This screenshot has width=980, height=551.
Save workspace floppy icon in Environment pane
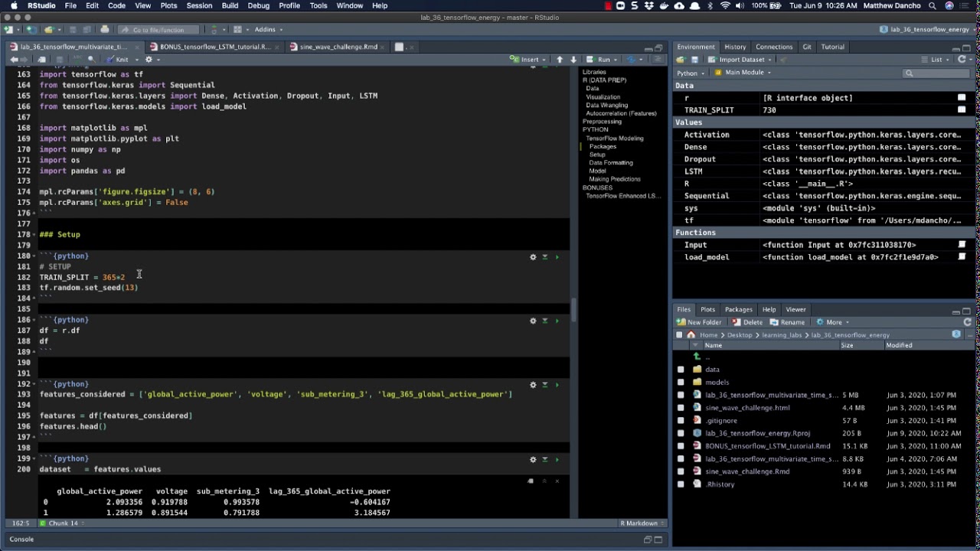click(x=695, y=60)
